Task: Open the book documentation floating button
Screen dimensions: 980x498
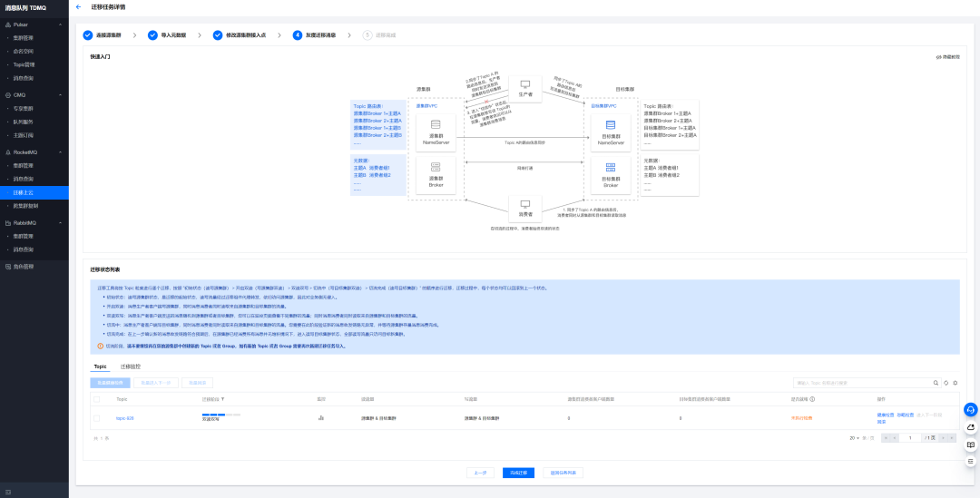Action: [x=971, y=444]
